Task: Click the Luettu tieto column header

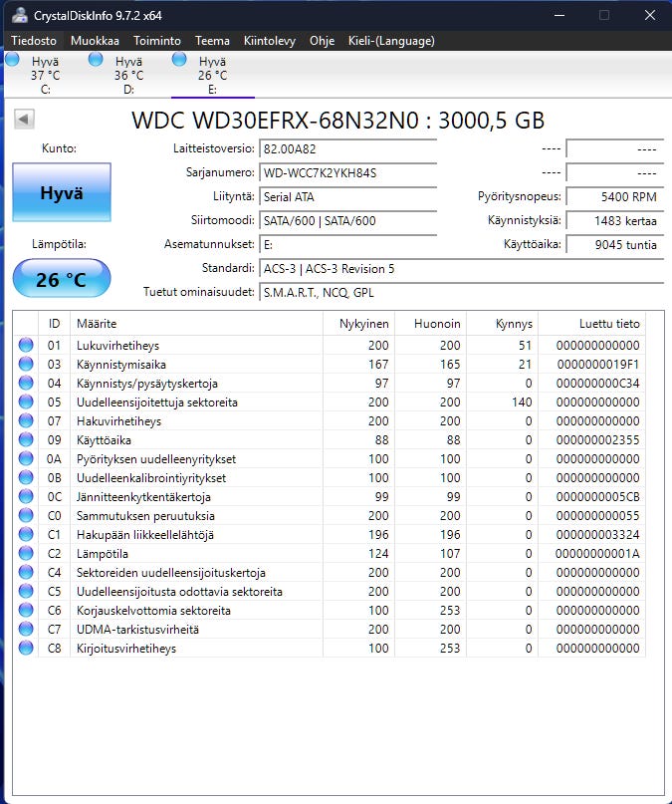Action: pyautogui.click(x=592, y=324)
